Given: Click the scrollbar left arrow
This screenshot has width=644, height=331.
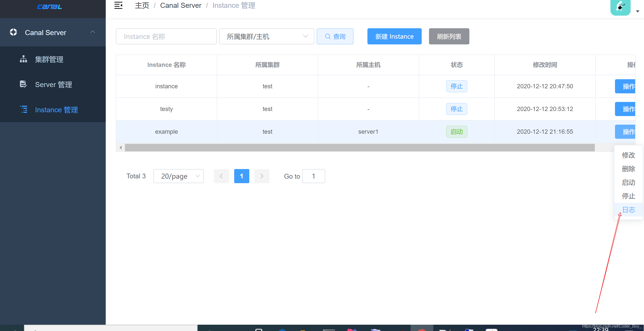Looking at the screenshot, I should pos(121,148).
